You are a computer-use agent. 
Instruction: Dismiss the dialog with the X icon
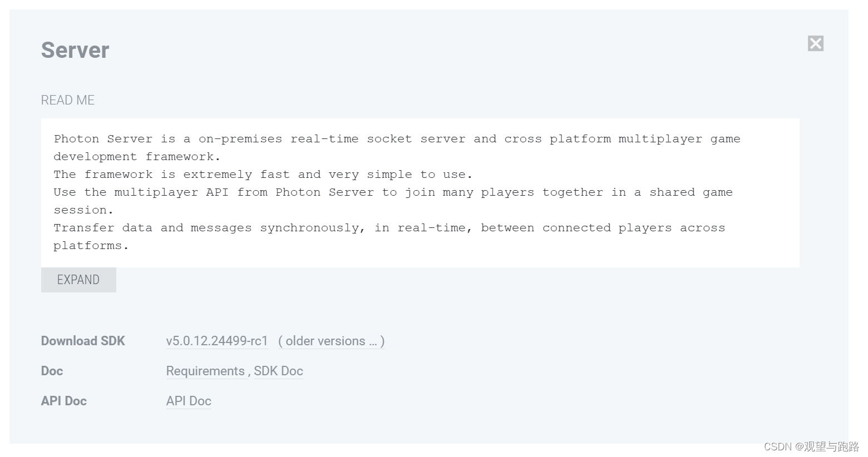point(815,43)
